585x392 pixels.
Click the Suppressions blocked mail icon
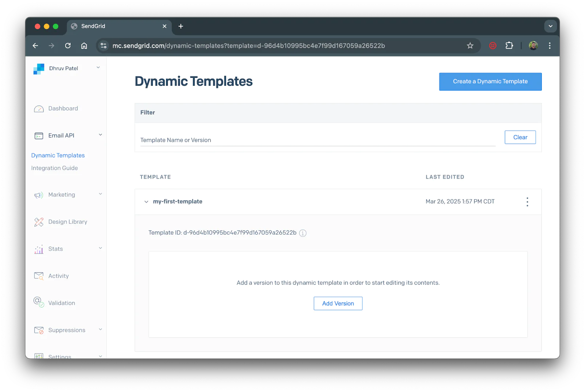click(x=39, y=330)
